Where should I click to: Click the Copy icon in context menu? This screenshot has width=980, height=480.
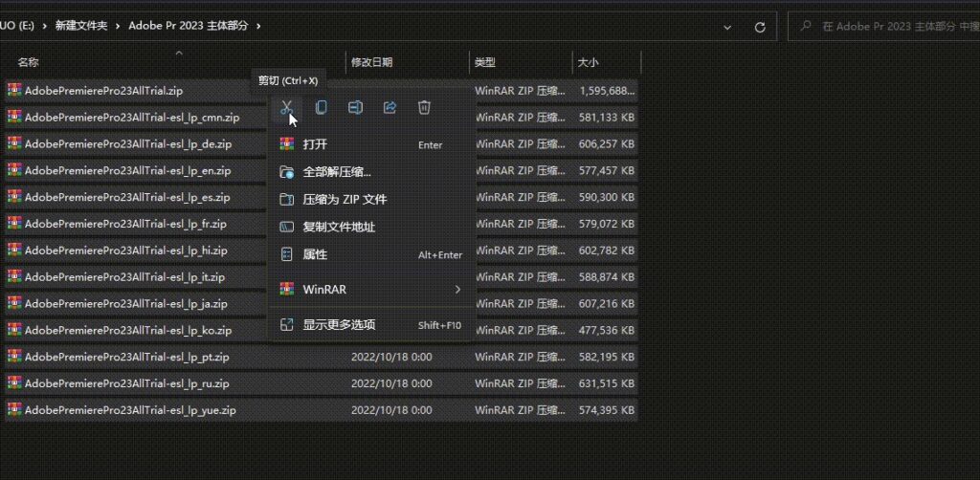coord(321,107)
